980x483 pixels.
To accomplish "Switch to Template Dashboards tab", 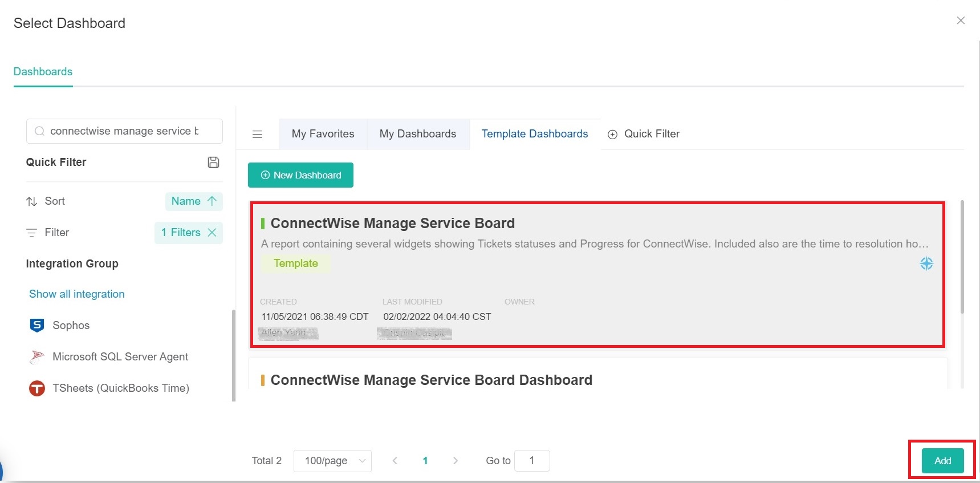I will (x=535, y=134).
